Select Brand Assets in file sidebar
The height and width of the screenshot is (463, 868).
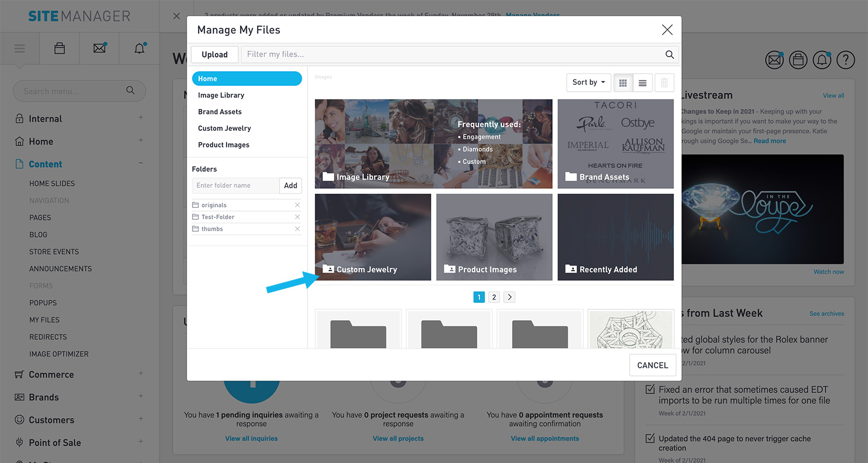pyautogui.click(x=220, y=112)
